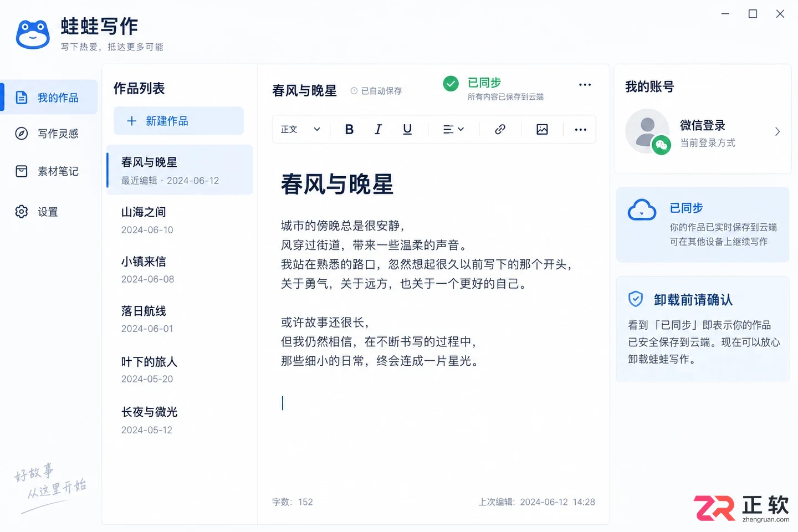Select the 长夜与微光 work
The height and width of the screenshot is (532, 798).
coord(180,420)
